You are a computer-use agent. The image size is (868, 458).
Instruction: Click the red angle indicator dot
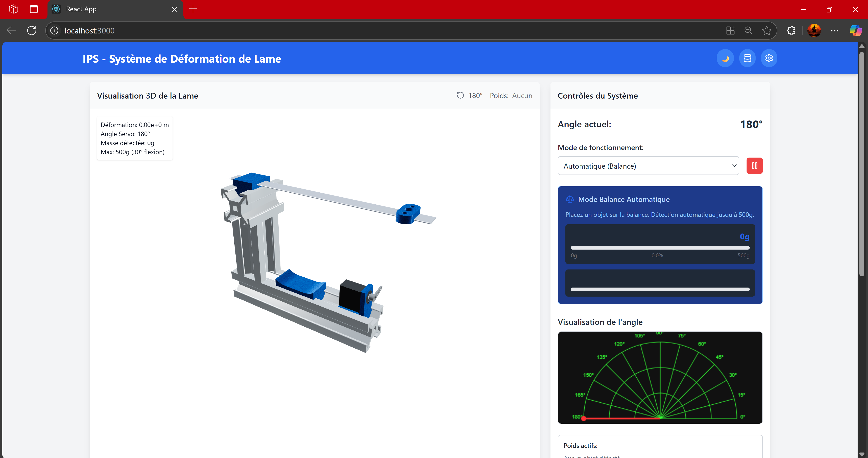tap(584, 418)
